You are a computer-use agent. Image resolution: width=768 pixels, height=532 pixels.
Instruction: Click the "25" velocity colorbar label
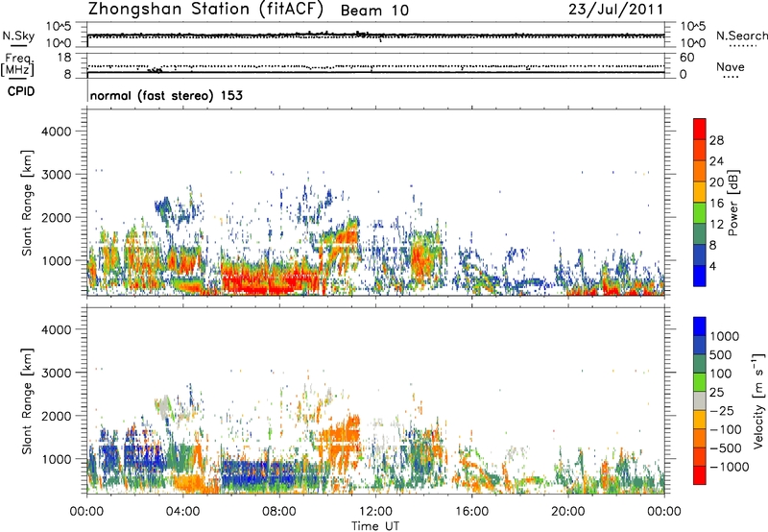tap(716, 393)
